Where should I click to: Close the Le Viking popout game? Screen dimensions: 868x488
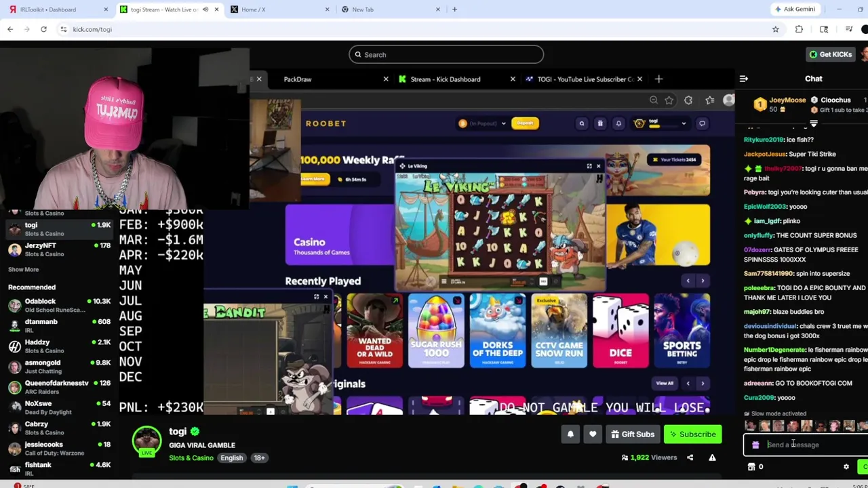pos(598,166)
